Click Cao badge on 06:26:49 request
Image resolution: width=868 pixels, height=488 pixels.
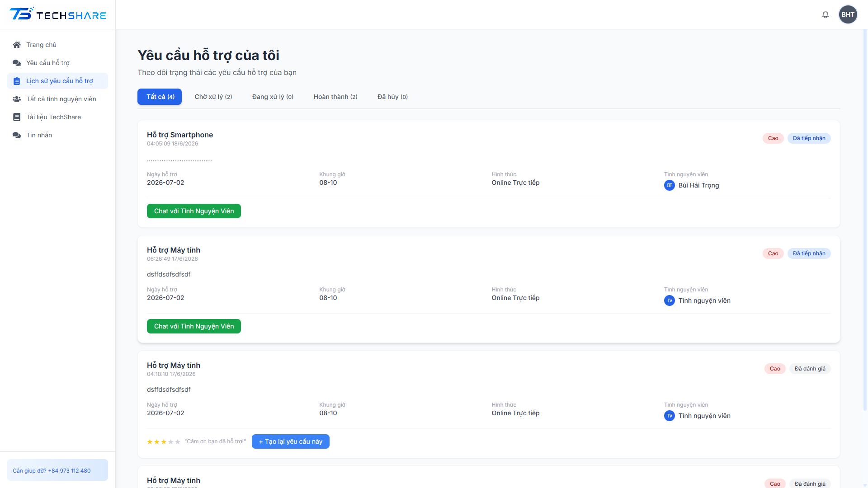(x=773, y=253)
